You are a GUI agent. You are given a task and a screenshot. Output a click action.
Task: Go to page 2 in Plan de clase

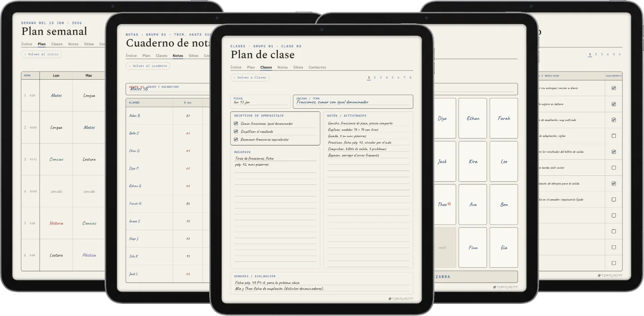click(x=375, y=77)
